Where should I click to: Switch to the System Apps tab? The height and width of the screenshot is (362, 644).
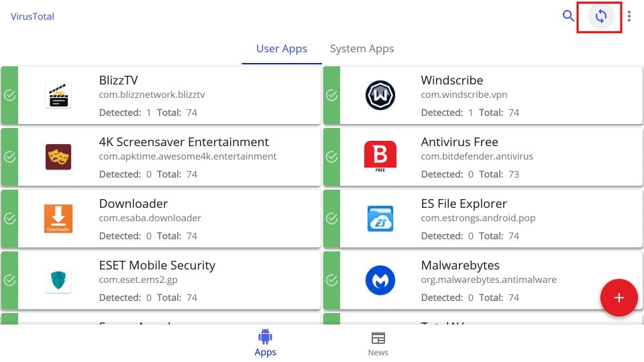pyautogui.click(x=362, y=49)
